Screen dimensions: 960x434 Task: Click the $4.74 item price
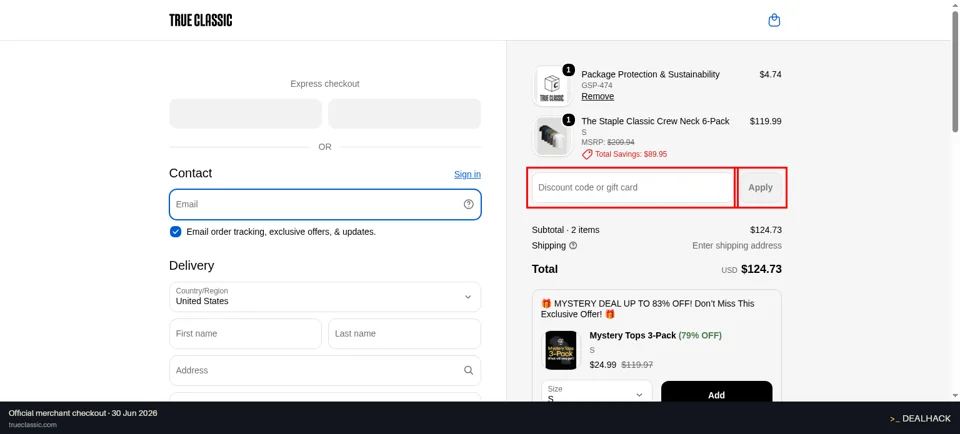(x=770, y=74)
